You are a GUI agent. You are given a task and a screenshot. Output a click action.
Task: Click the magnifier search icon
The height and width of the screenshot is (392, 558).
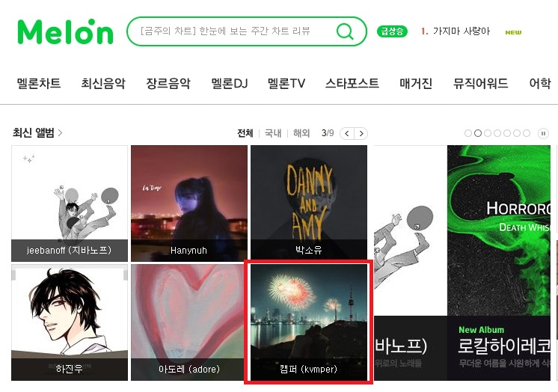[x=345, y=31]
